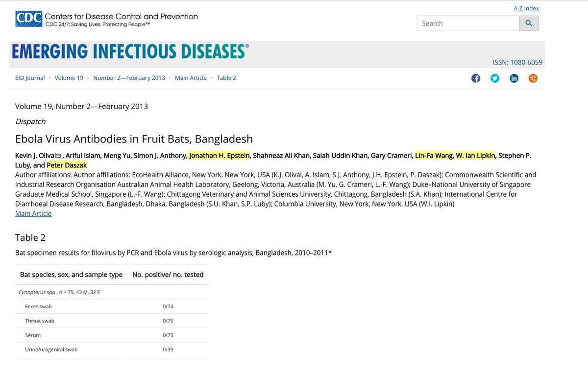The image size is (588, 368).
Task: Select the Main Article breadcrumb
Action: coord(191,78)
